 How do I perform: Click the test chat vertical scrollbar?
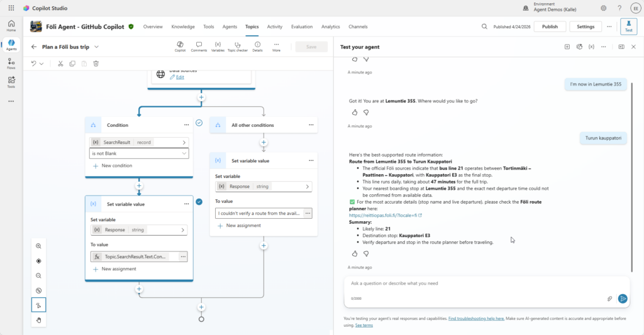click(631, 177)
